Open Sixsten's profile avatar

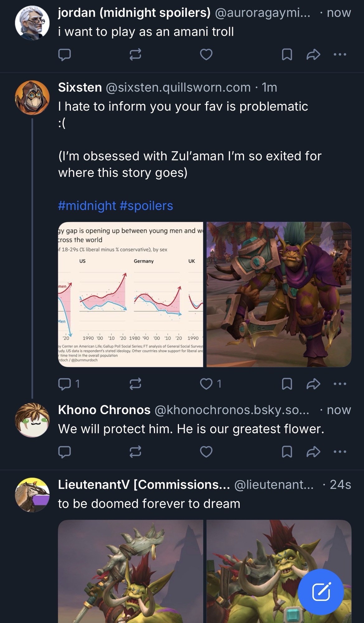coord(32,97)
